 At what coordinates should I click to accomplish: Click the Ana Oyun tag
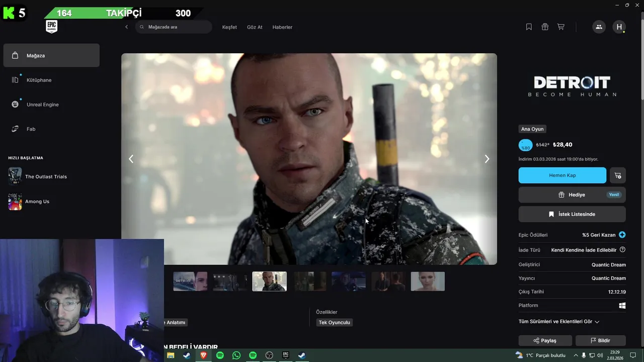(x=532, y=129)
